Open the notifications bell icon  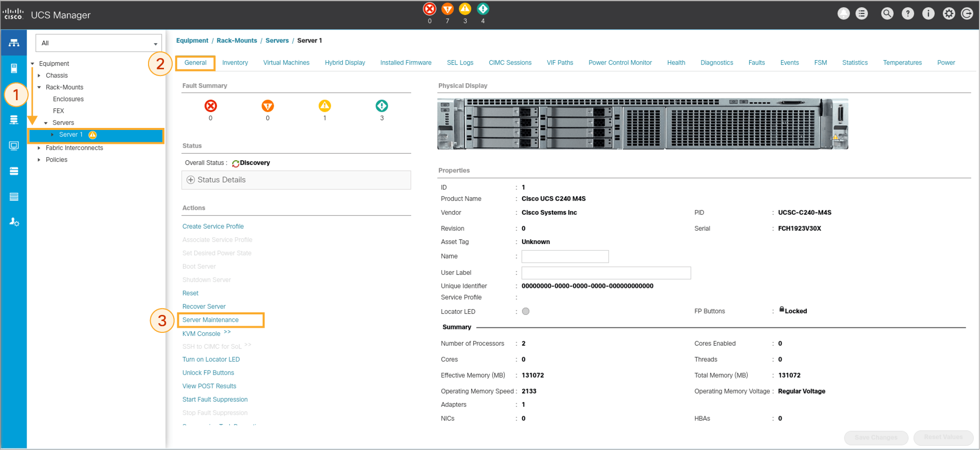(x=843, y=14)
